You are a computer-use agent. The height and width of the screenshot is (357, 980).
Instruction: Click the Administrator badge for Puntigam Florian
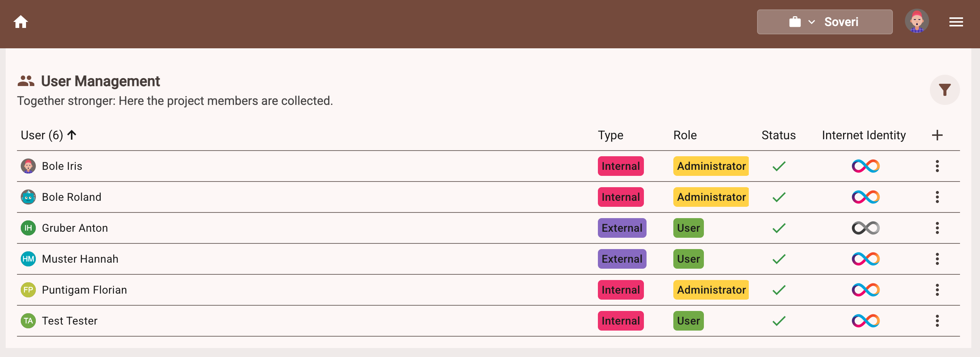click(711, 290)
